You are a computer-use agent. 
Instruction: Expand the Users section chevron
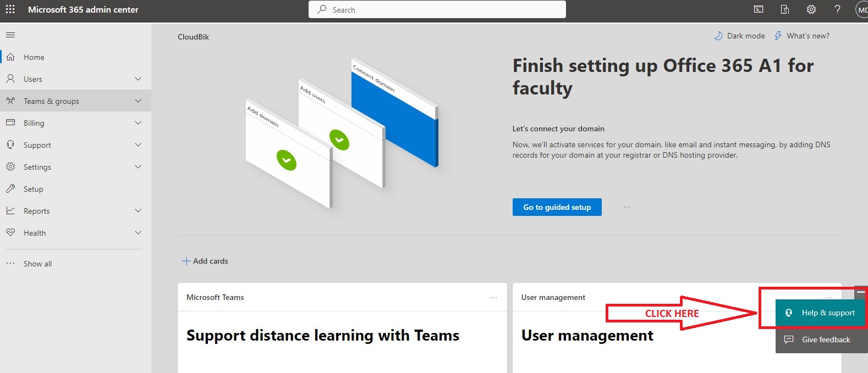click(138, 79)
